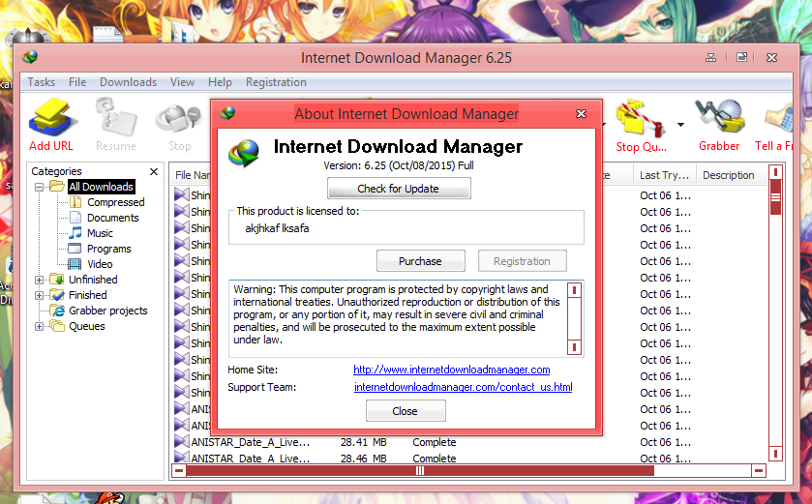Expand the Unfinished category

coord(39,280)
